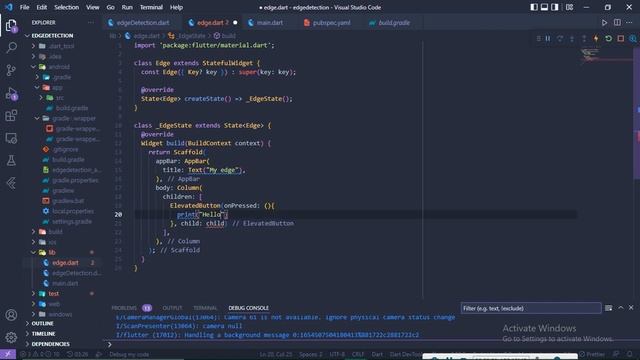Viewport: 640px width, 360px height.
Task: Click remote window indicator in status bar
Action: click(8, 354)
